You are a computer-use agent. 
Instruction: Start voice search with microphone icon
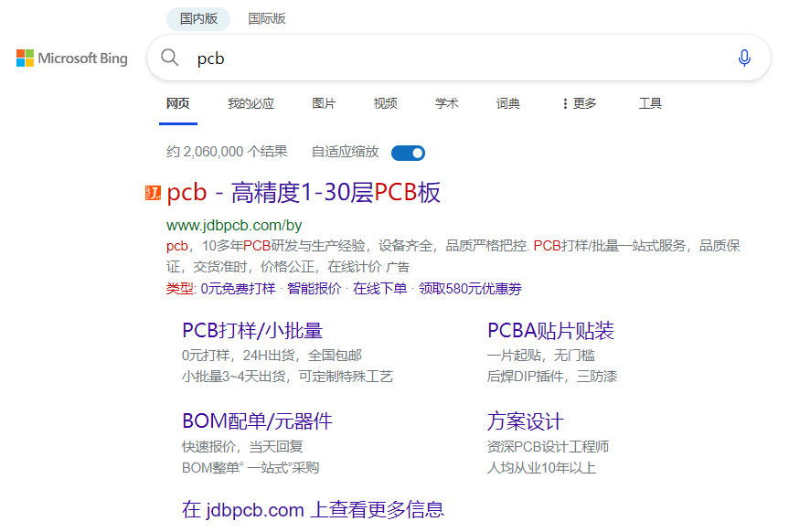(x=744, y=58)
